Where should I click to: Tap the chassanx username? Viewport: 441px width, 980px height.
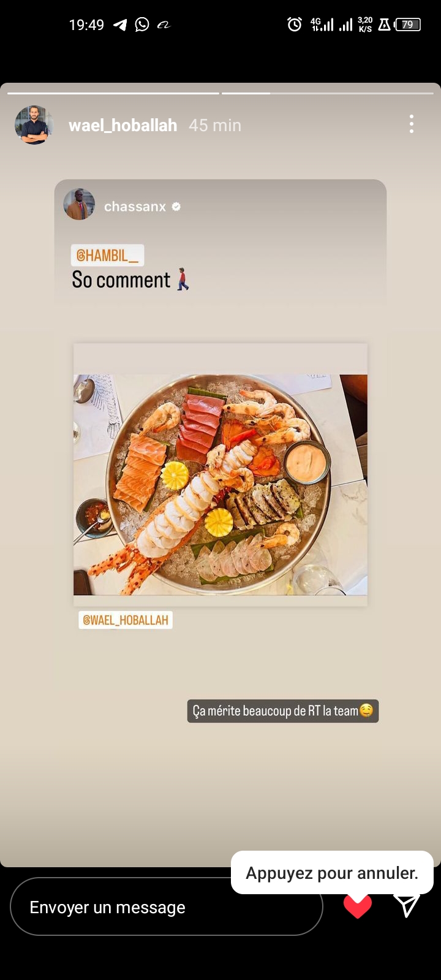coord(135,207)
